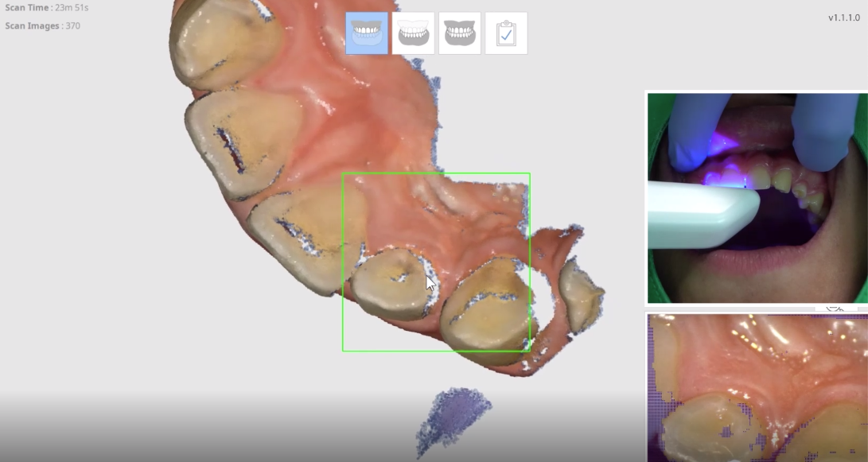Select the bite occlusion scan stage icon
Image resolution: width=868 pixels, height=462 pixels.
[x=460, y=33]
